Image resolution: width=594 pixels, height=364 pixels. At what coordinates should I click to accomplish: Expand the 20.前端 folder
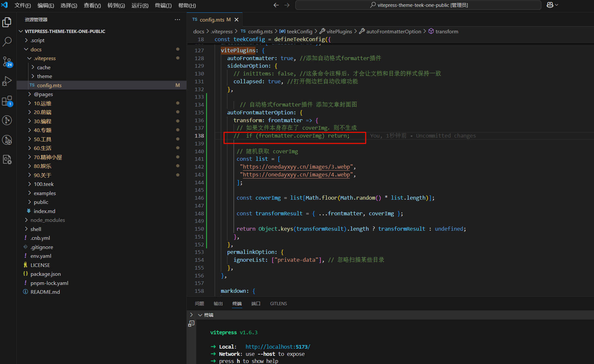point(101,112)
